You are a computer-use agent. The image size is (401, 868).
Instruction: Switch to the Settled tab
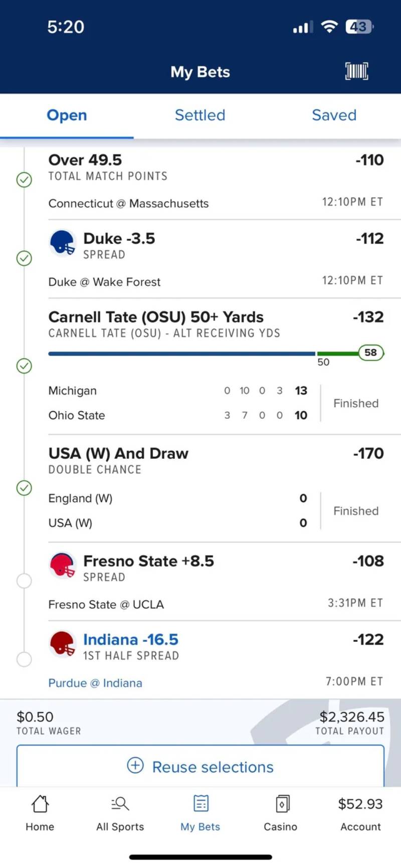click(x=200, y=115)
